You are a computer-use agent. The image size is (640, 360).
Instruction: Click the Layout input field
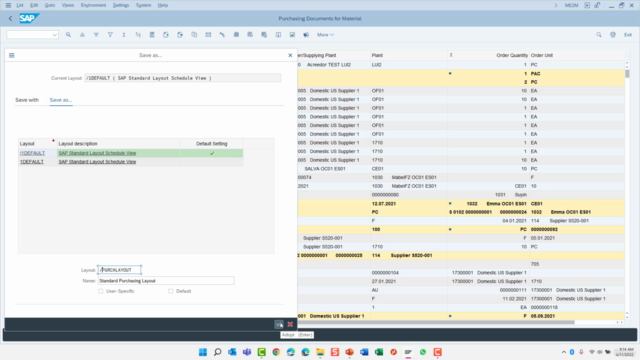(120, 270)
